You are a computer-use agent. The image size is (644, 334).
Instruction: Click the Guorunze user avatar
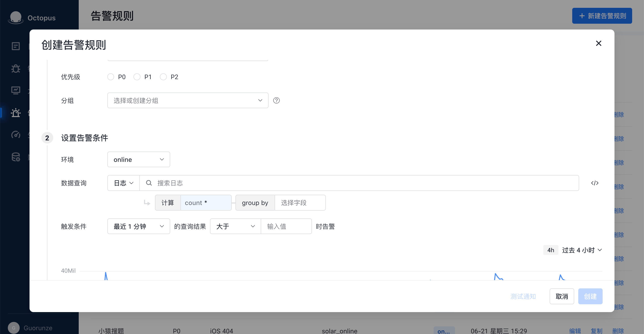coord(13,328)
